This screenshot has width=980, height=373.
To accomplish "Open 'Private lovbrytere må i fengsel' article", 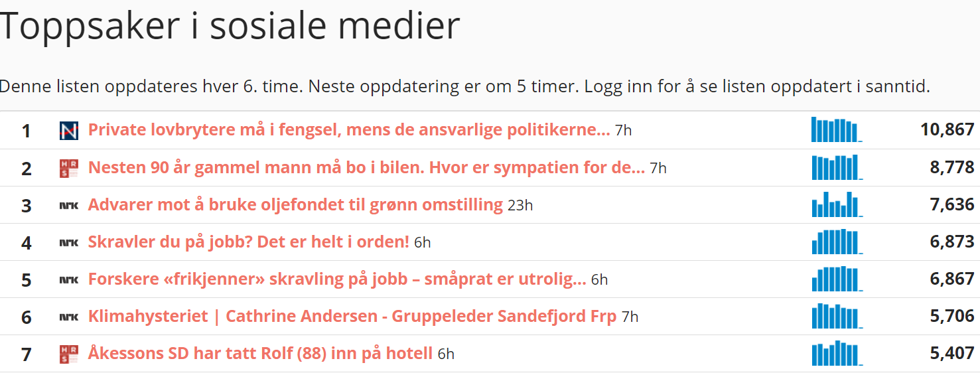I will pyautogui.click(x=348, y=130).
